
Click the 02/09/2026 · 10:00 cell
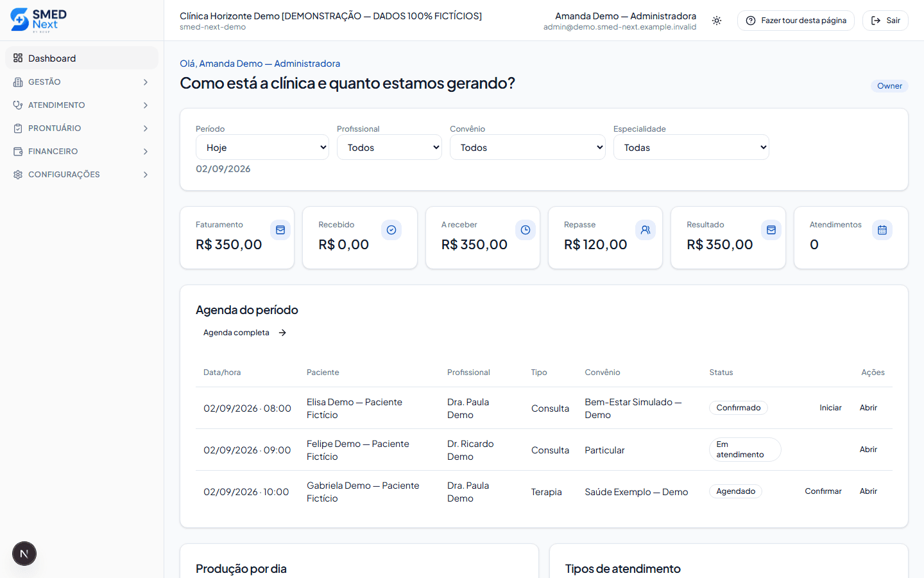tap(246, 492)
